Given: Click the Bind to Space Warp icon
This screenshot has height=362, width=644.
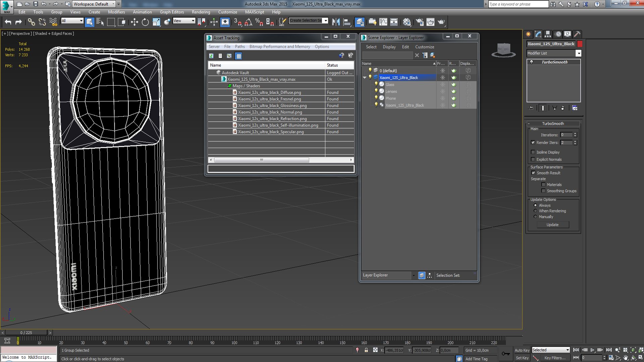Looking at the screenshot, I should tap(53, 22).
